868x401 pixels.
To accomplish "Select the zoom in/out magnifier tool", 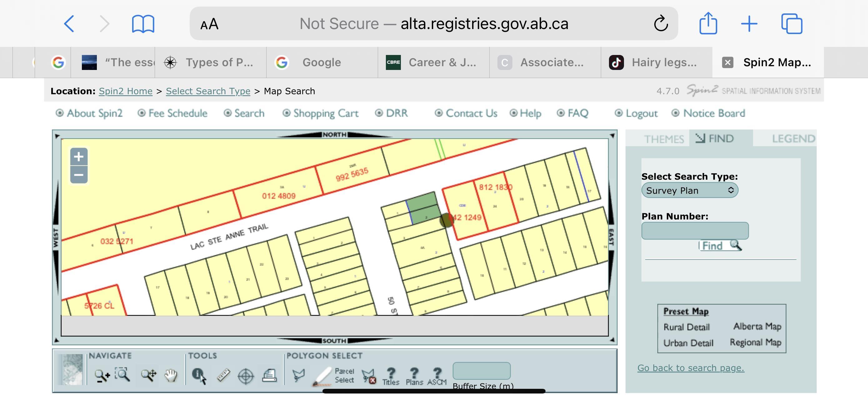I will (102, 375).
